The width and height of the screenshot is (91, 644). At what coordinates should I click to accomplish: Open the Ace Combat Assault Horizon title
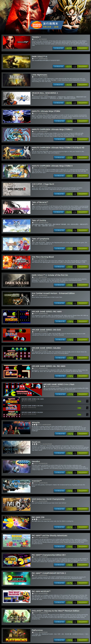(x=53, y=293)
